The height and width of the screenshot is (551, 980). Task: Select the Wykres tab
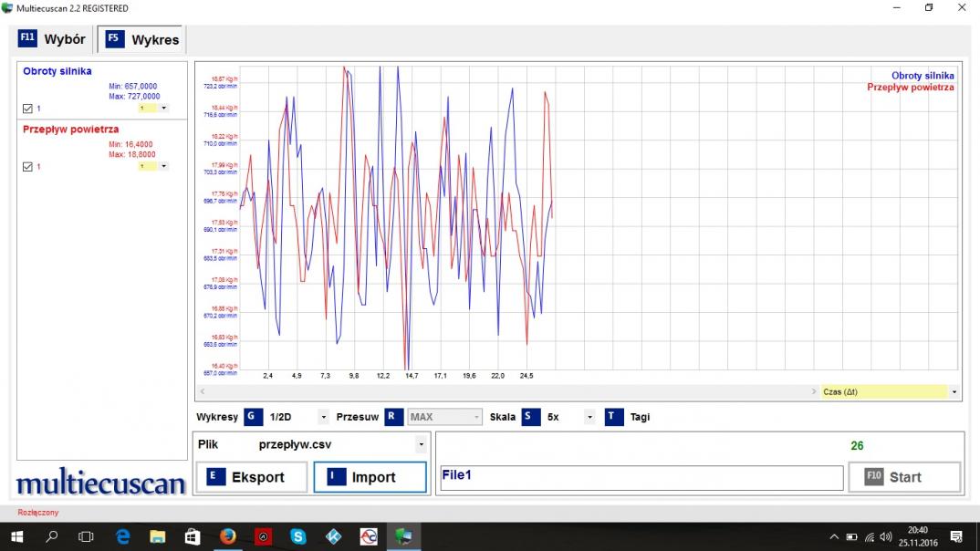click(142, 39)
